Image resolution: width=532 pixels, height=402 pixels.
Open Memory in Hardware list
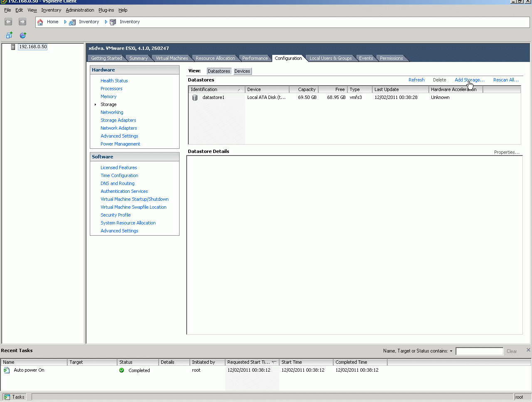108,96
